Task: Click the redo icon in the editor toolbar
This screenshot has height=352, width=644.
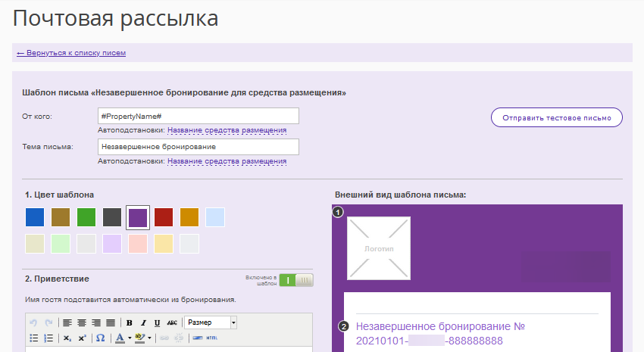Action: pyautogui.click(x=48, y=323)
